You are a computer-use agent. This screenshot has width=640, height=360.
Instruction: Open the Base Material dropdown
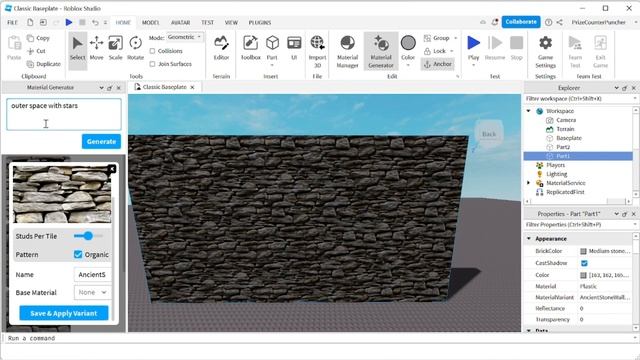(92, 292)
